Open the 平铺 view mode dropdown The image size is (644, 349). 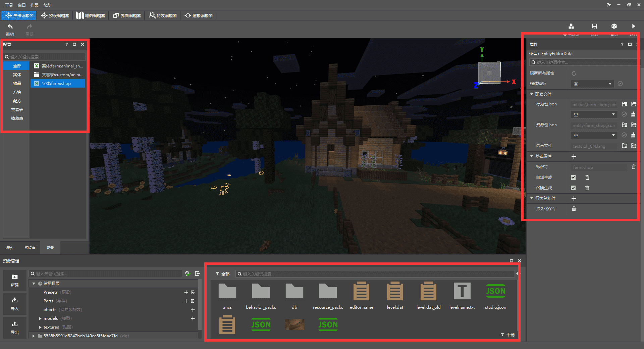point(507,335)
